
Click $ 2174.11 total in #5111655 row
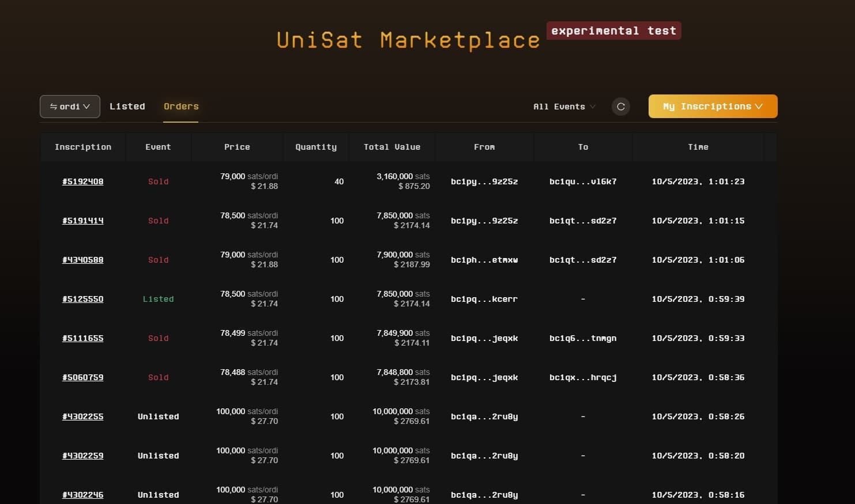[x=412, y=343]
